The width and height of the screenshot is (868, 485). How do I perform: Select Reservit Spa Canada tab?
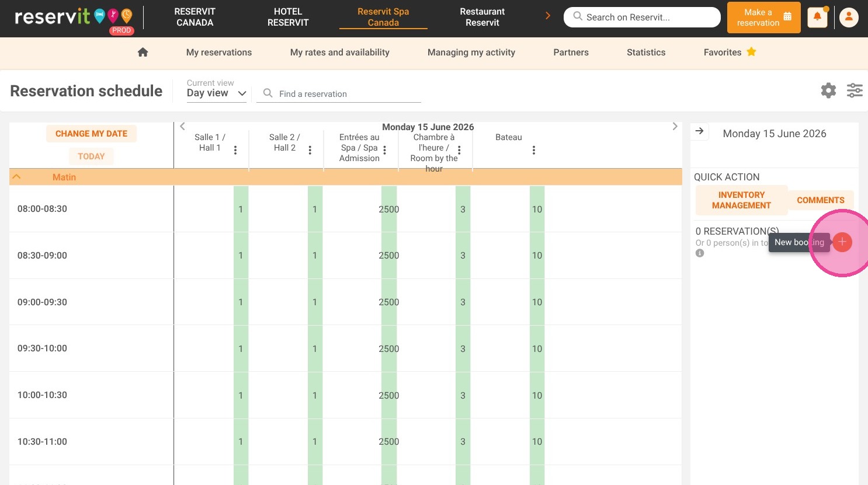point(383,17)
